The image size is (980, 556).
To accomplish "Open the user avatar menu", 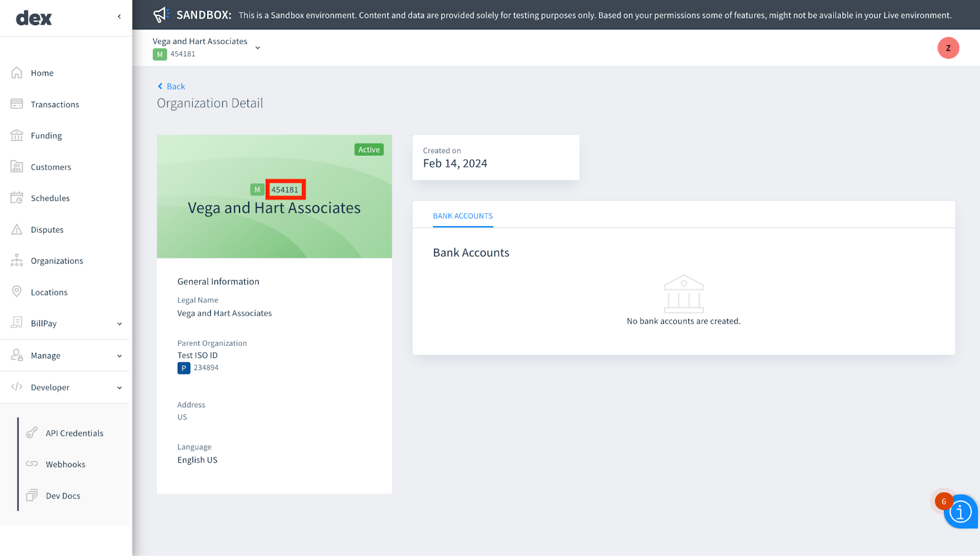I will [948, 47].
